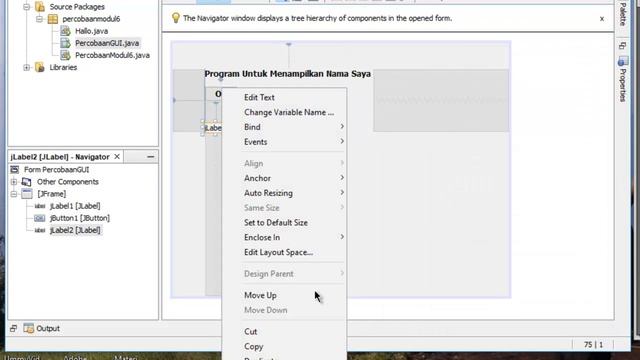Select Source Packages node label
Image resolution: width=640 pixels, height=360 pixels.
(x=77, y=7)
